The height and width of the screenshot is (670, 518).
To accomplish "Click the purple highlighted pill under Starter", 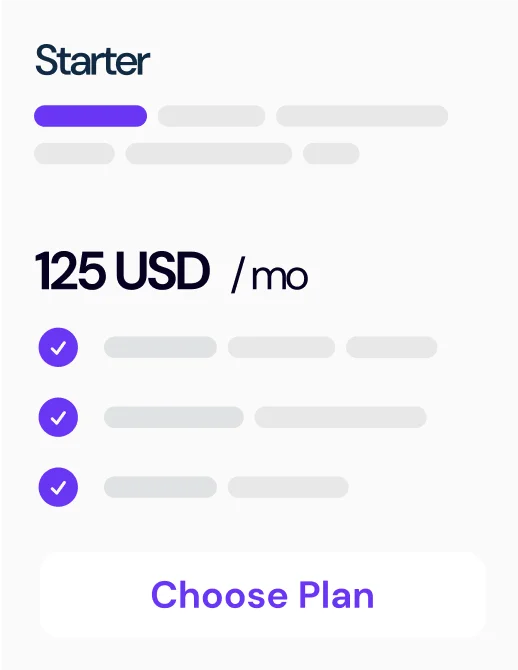I will 91,116.
